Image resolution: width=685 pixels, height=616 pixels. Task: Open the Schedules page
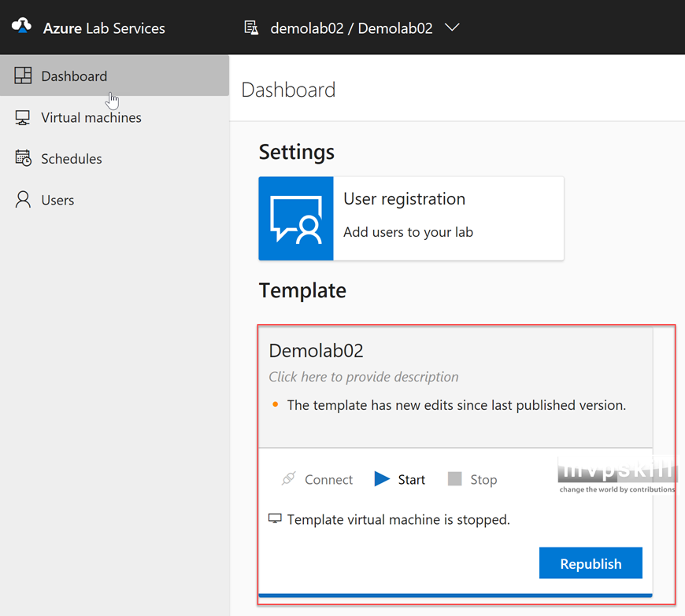click(72, 159)
